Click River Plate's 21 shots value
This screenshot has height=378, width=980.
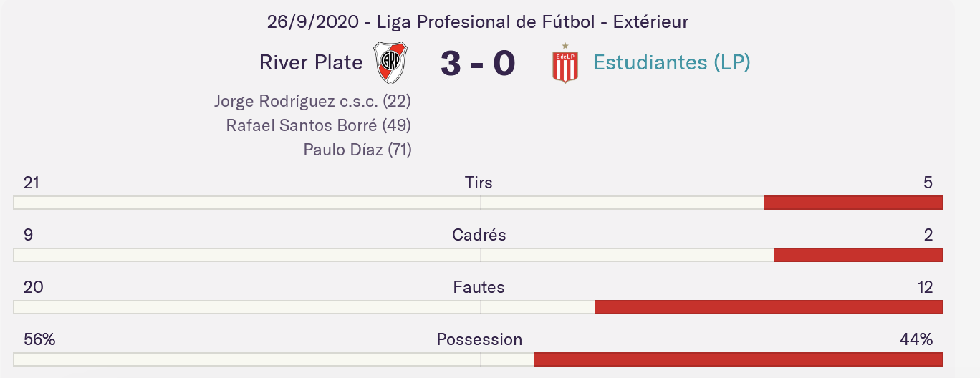click(32, 183)
